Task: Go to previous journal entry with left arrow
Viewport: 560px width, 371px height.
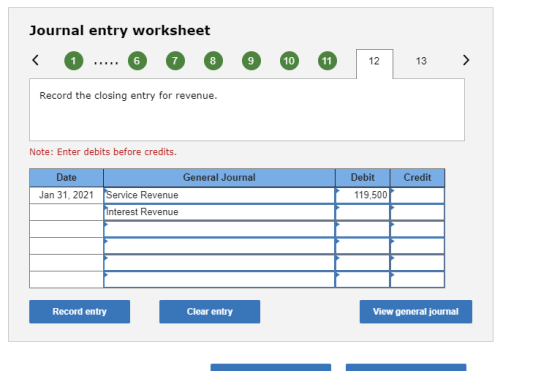Action: tap(35, 60)
